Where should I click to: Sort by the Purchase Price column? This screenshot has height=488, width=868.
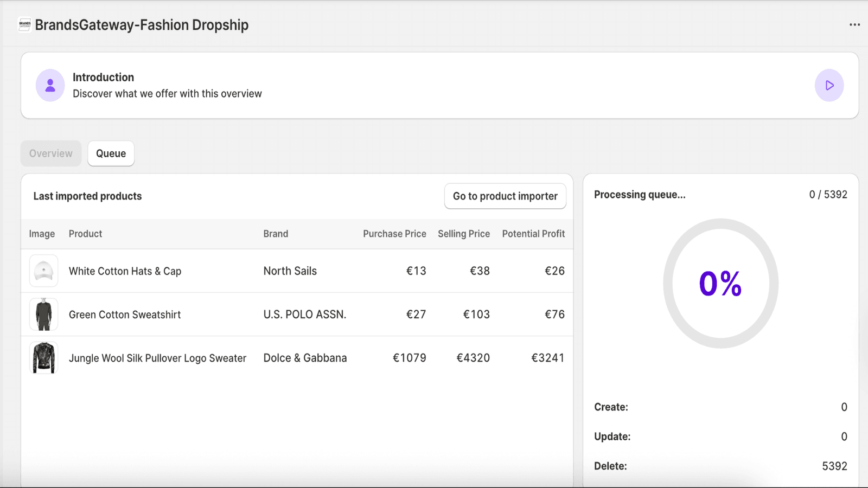point(394,234)
